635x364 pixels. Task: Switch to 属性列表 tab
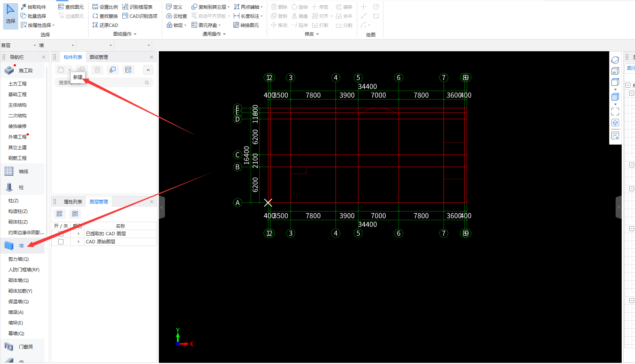73,202
